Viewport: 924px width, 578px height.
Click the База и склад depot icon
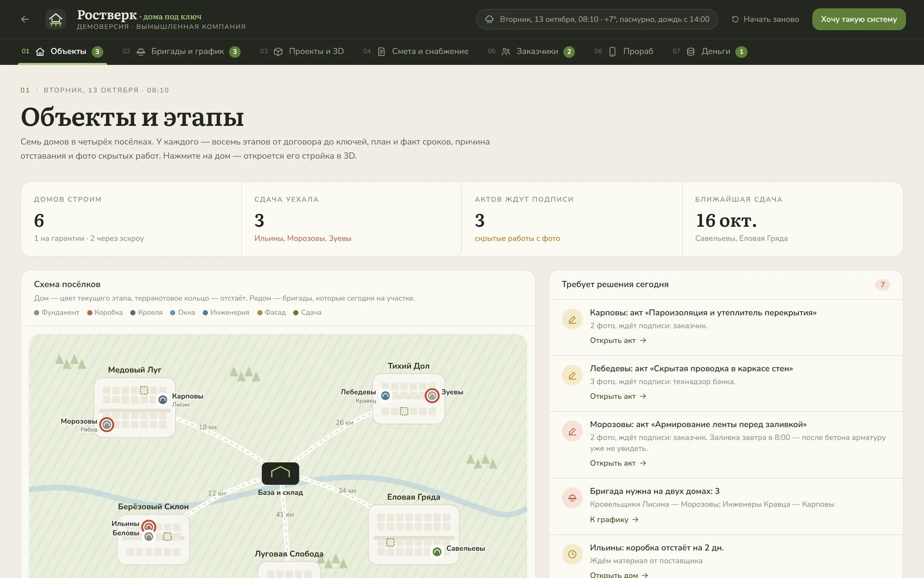[x=280, y=473]
